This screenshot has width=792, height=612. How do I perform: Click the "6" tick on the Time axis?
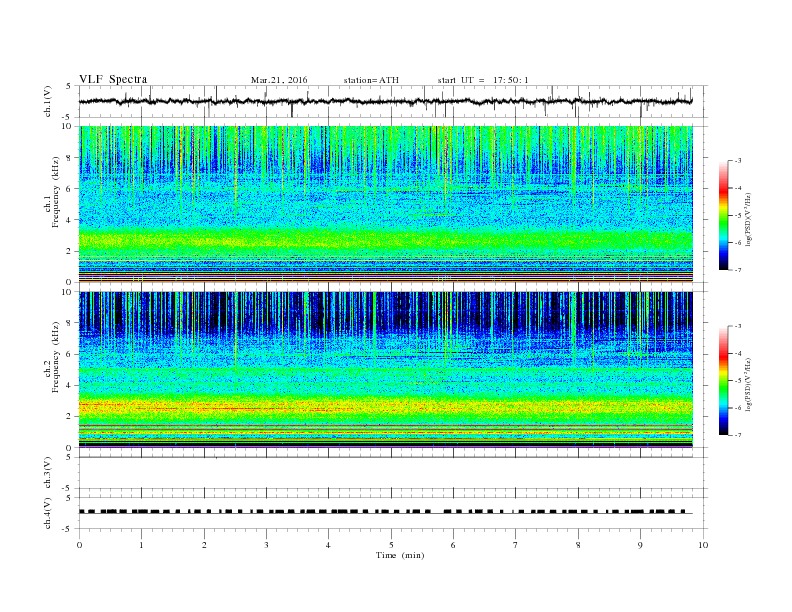(x=453, y=545)
